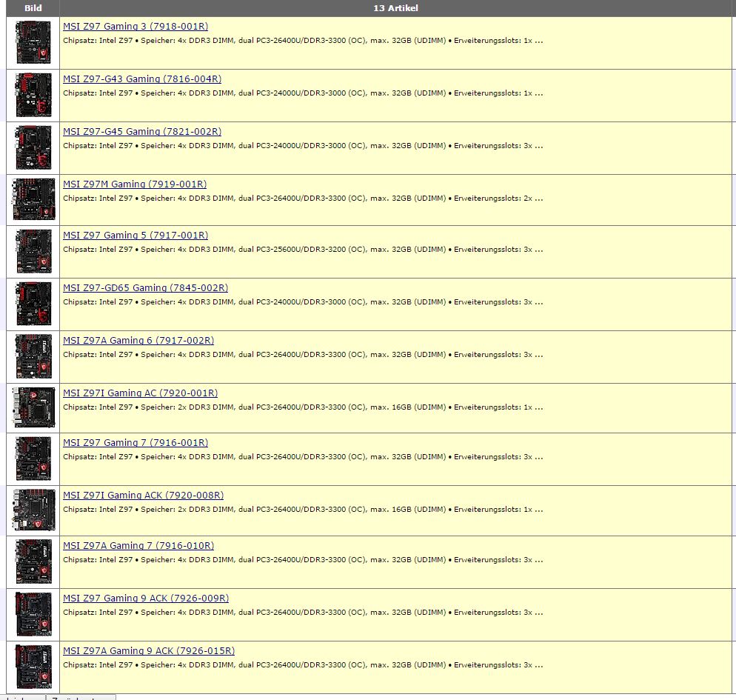Click the Z97-G43 Gaming motherboard thumbnail
This screenshot has width=736, height=700.
[33, 96]
